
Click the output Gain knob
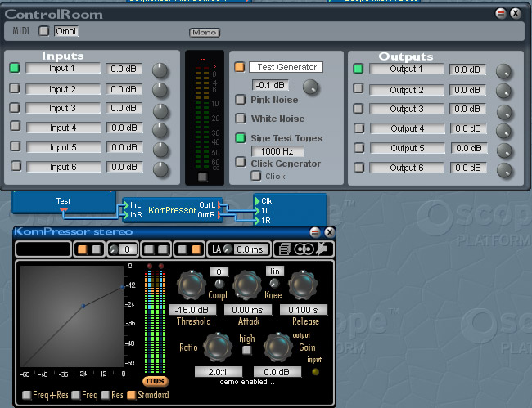(x=279, y=347)
